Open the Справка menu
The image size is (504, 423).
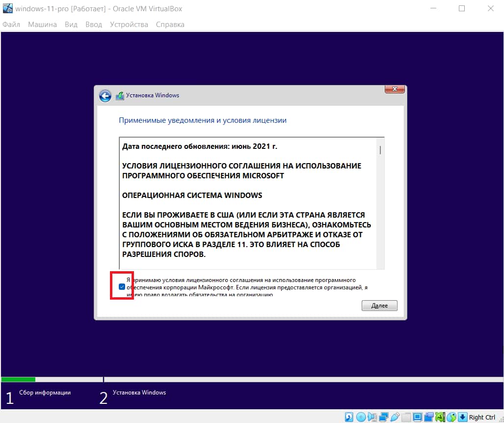pos(170,25)
